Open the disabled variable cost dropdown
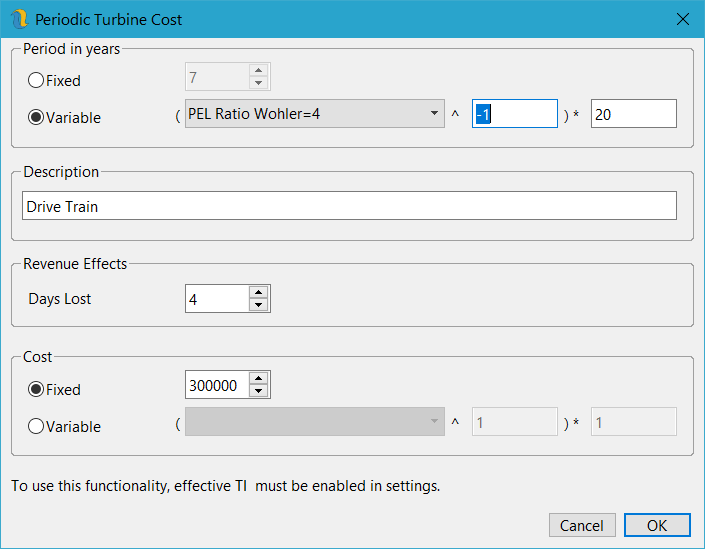This screenshot has width=705, height=549. [x=315, y=422]
